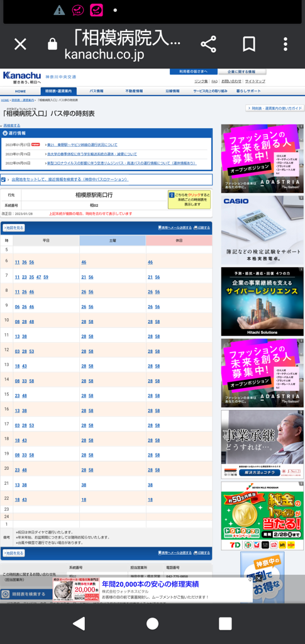Viewport: 305px width, 644px height.
Task: Click the 休日 column header
Action: [x=179, y=240]
